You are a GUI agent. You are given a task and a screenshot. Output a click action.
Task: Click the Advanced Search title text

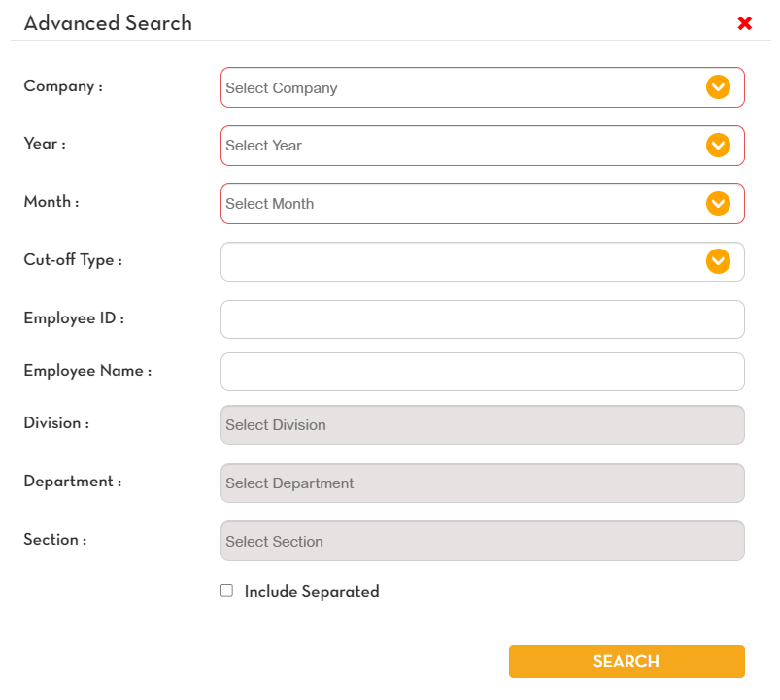coord(108,23)
